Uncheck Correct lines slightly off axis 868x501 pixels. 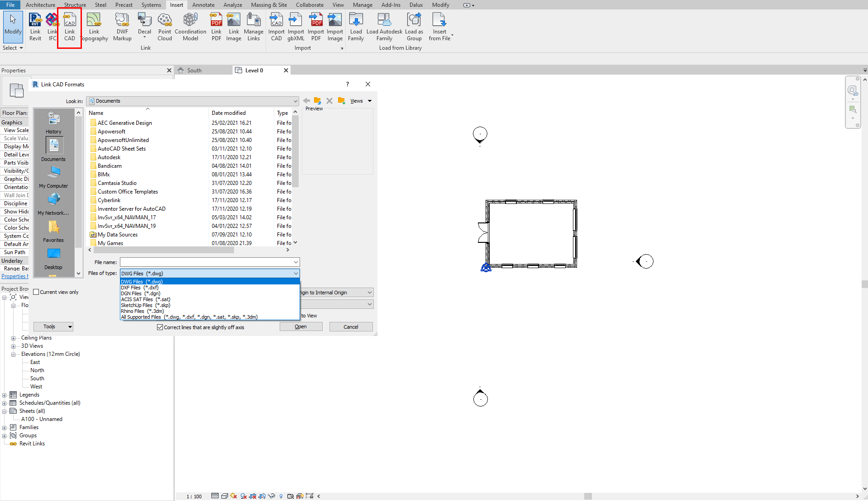pos(160,327)
